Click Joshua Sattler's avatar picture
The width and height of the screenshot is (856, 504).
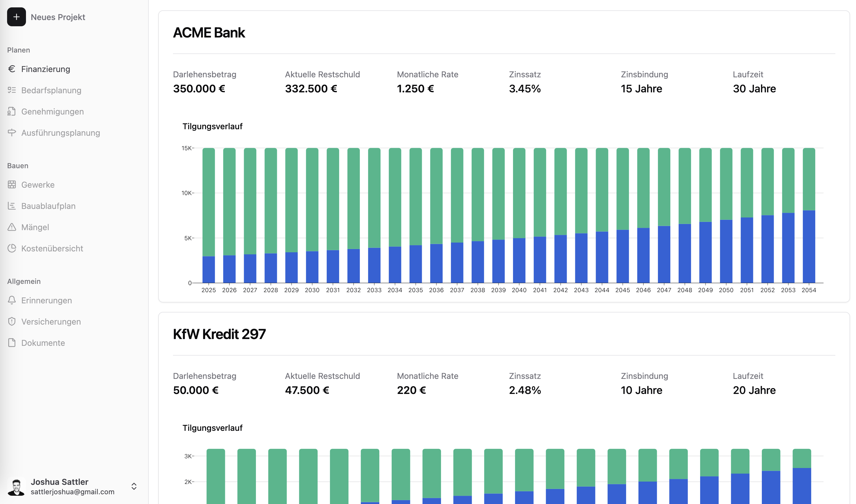click(x=16, y=487)
